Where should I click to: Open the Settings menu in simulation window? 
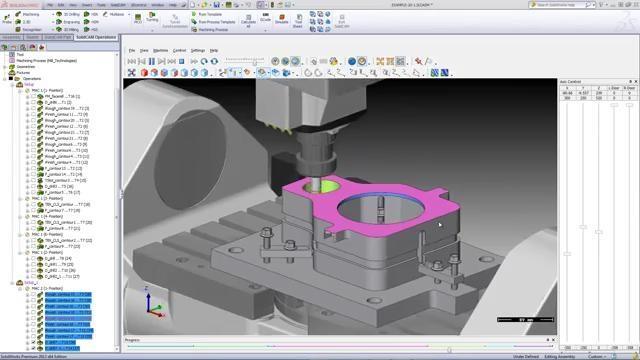click(198, 50)
